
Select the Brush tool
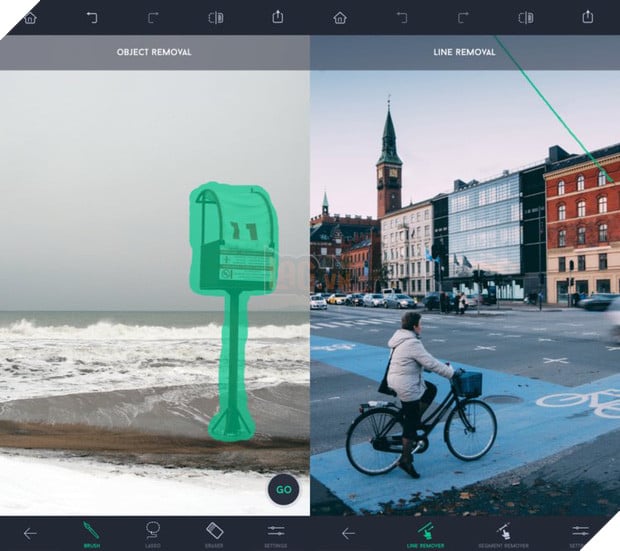pyautogui.click(x=91, y=534)
